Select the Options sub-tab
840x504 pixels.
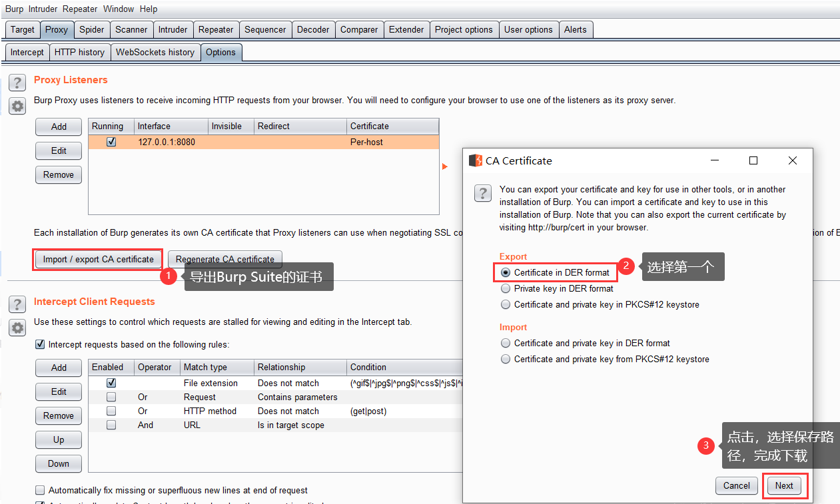220,52
